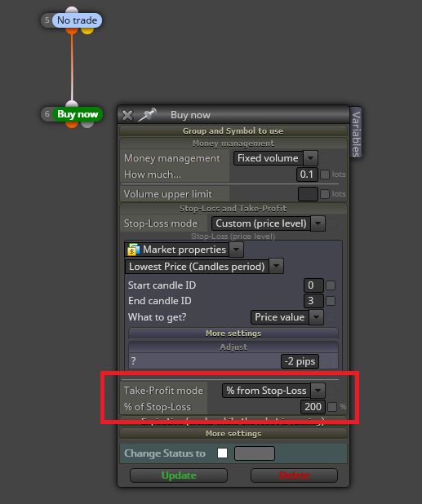The image size is (422, 504).
Task: Edit the Adjust -2 pips field
Action: (300, 361)
